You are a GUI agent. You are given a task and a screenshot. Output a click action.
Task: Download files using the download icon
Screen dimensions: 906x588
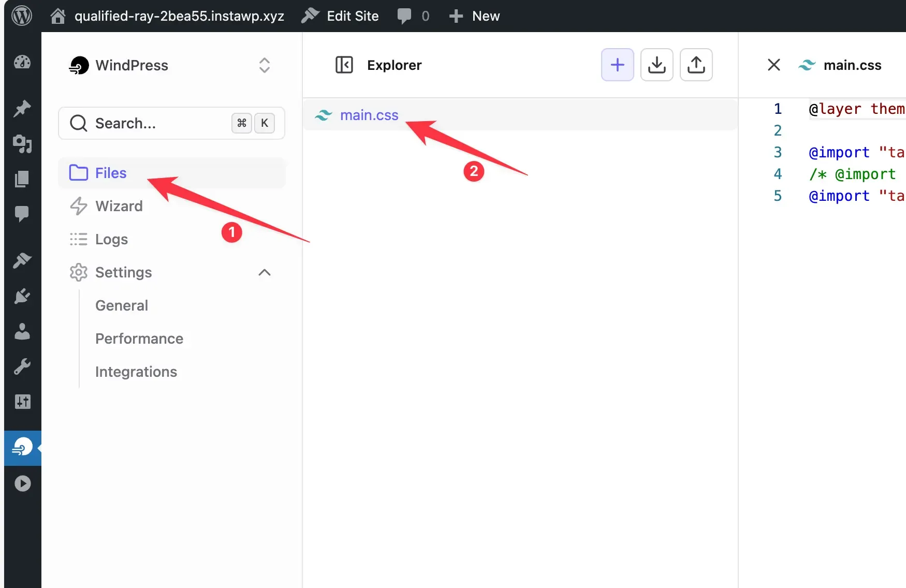pyautogui.click(x=656, y=65)
